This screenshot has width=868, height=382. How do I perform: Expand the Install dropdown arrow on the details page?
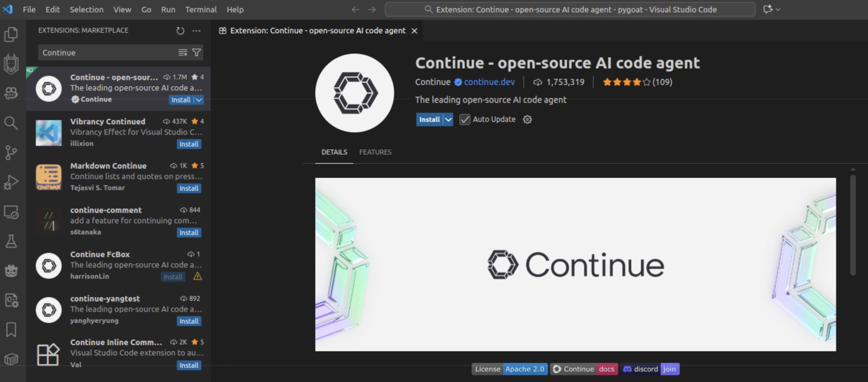(x=448, y=119)
